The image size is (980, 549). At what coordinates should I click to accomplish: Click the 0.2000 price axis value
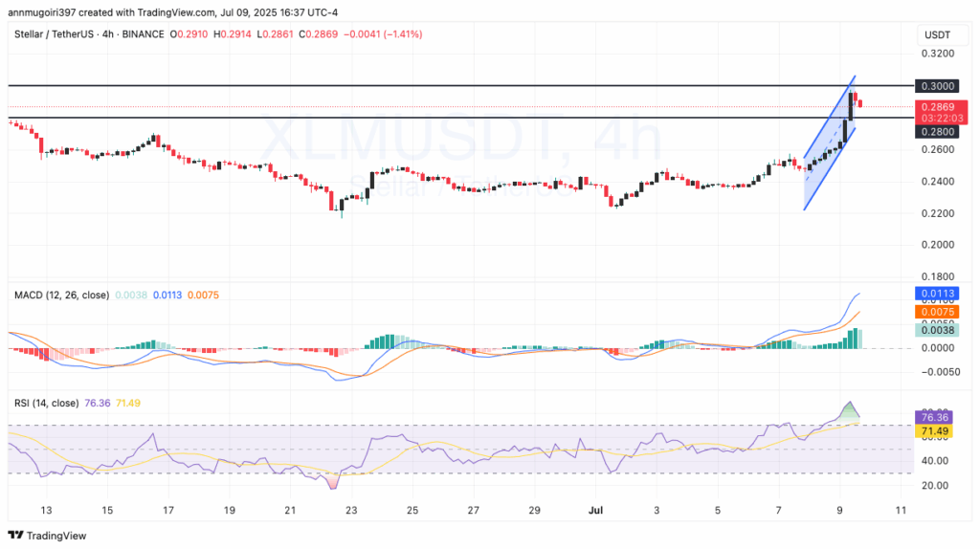tap(938, 245)
